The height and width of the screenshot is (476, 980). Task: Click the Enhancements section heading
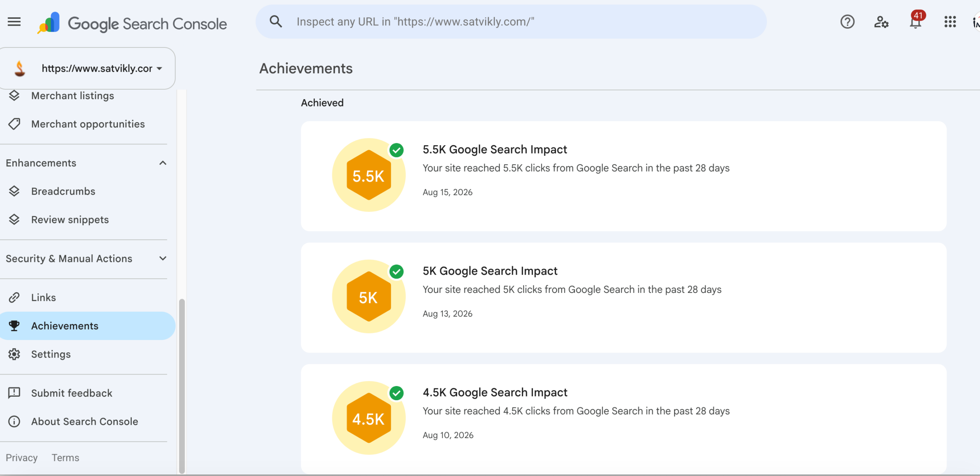[41, 163]
